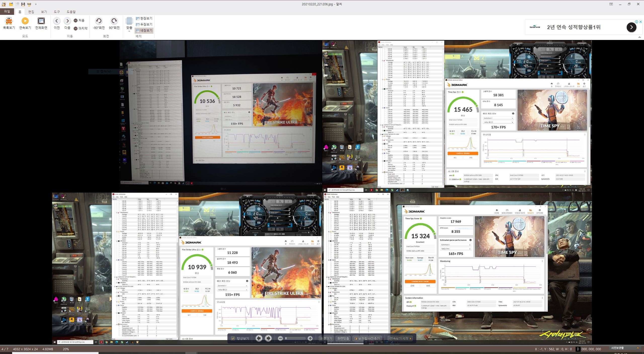Zoom in with the plus button
The image size is (644, 354).
point(310,338)
